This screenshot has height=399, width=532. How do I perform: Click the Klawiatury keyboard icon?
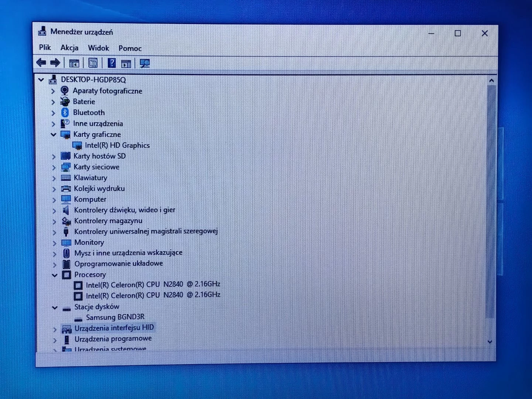tap(66, 178)
